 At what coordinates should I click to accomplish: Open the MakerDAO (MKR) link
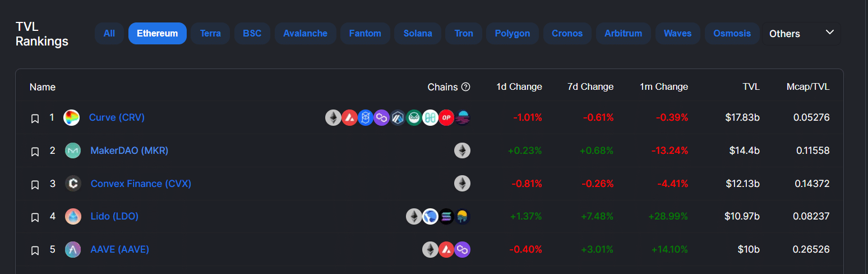pyautogui.click(x=130, y=150)
